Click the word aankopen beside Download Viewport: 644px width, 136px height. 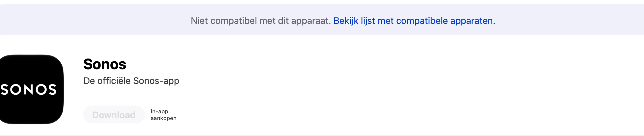point(163,118)
